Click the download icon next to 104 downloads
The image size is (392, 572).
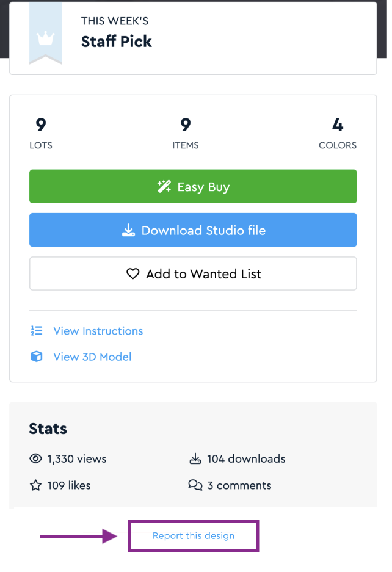pos(195,459)
